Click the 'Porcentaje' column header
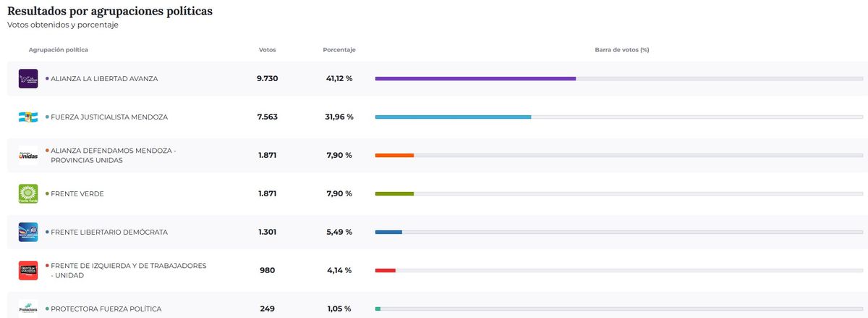This screenshot has width=868, height=318. click(x=339, y=49)
